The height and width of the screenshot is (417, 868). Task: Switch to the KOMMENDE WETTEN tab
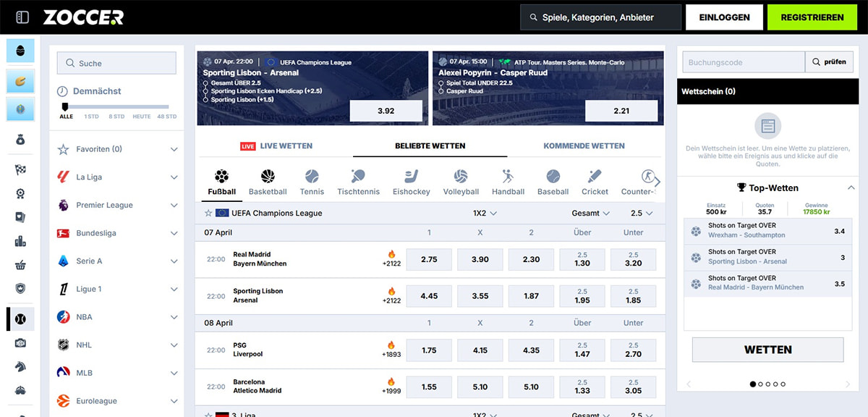point(584,146)
